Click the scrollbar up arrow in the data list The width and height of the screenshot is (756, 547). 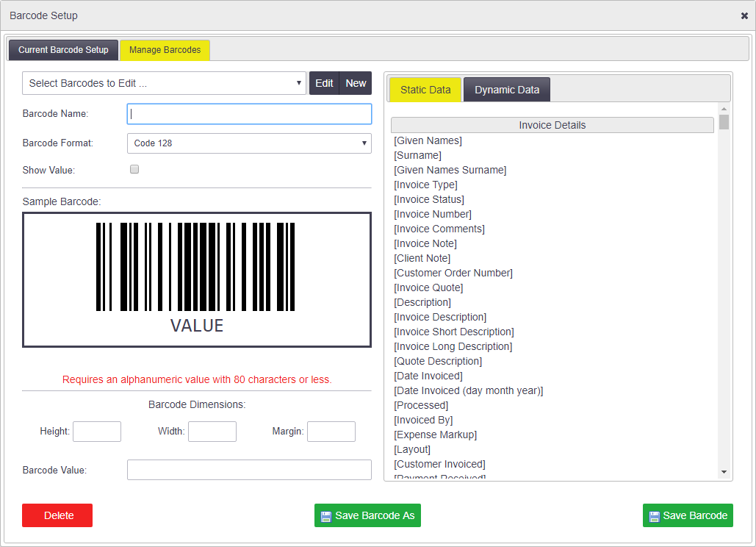click(724, 109)
